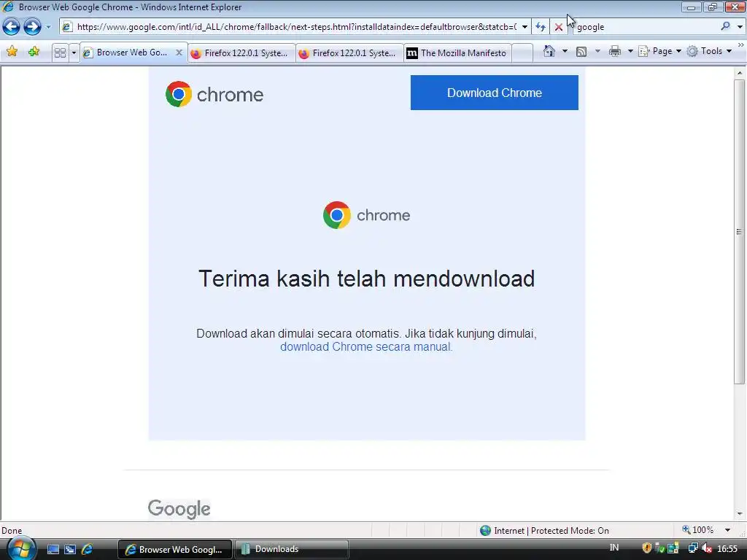Show Quick Tabs thumbnail view

coord(60,52)
